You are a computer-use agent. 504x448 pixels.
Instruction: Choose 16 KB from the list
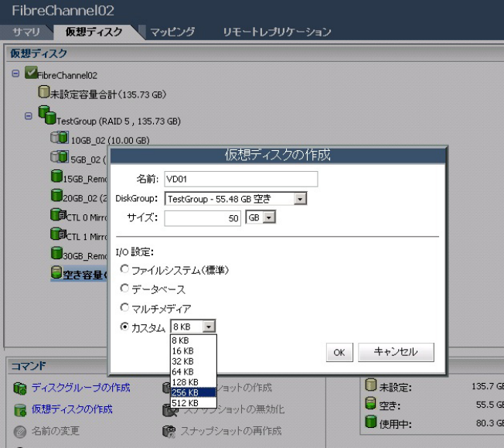(193, 351)
